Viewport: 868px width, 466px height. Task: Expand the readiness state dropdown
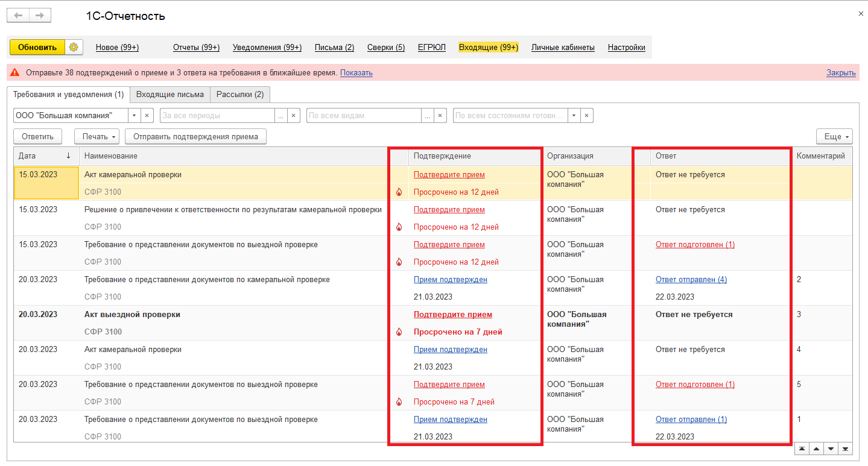[x=574, y=115]
